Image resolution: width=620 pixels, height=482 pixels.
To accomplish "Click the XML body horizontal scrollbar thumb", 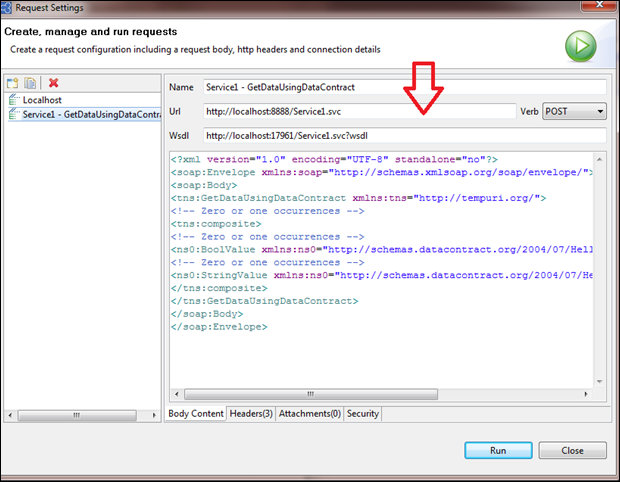I will [311, 394].
